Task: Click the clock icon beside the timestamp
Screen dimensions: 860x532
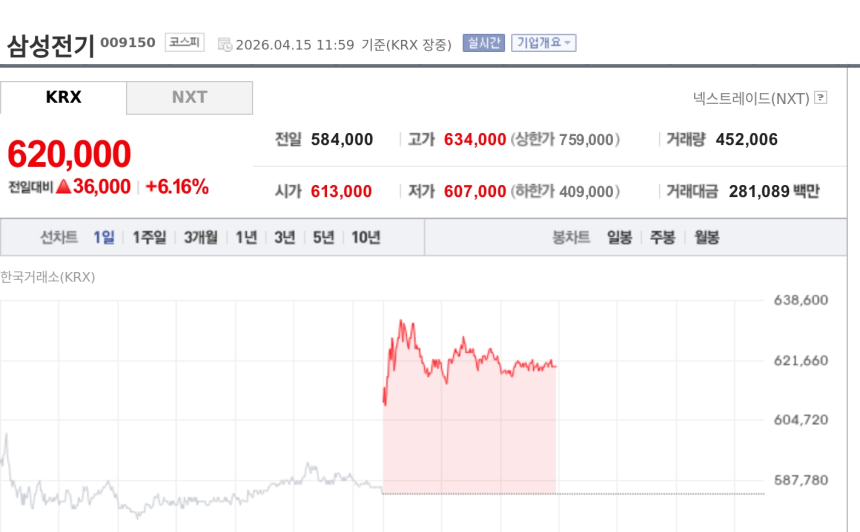Action: coord(225,44)
